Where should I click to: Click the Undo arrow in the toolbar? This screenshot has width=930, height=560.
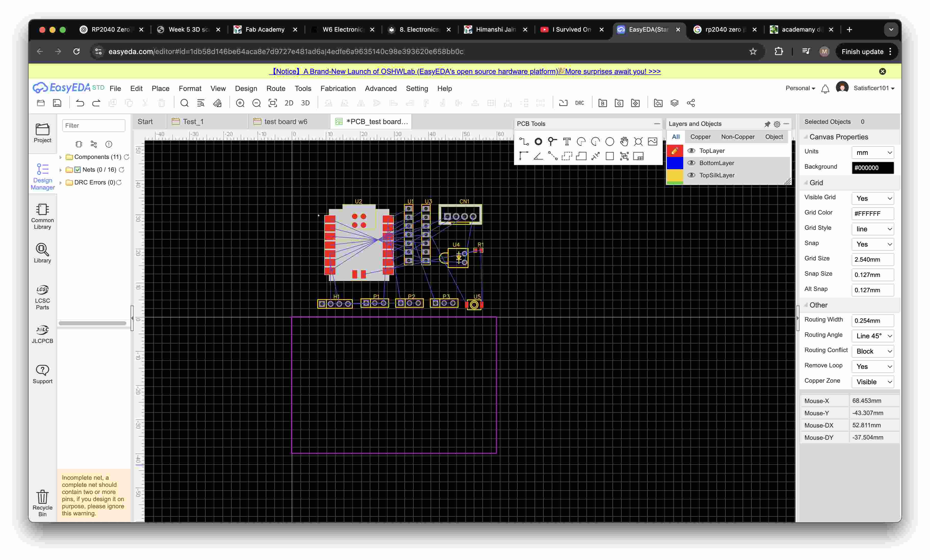click(80, 103)
